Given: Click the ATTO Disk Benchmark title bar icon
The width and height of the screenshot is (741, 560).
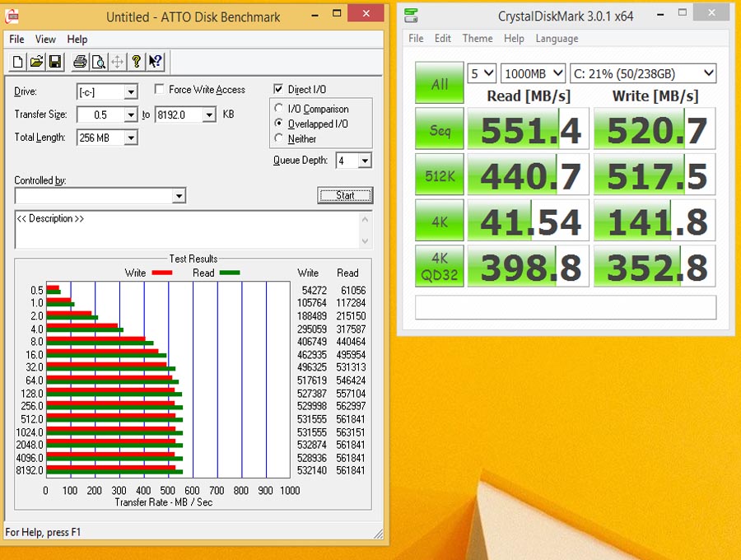Looking at the screenshot, I should (12, 16).
